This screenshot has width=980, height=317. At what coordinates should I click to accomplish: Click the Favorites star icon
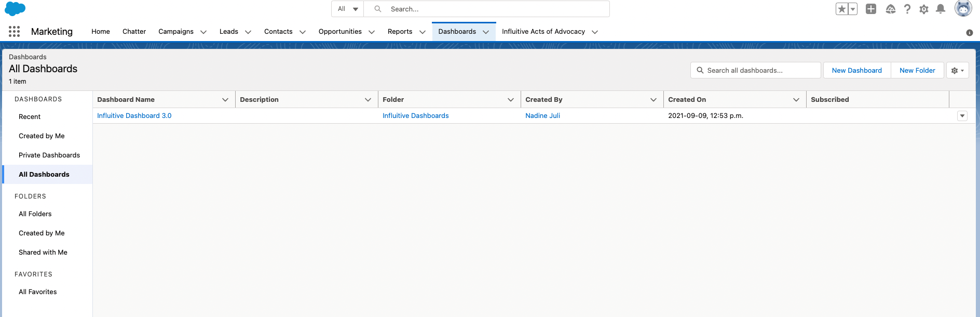coord(842,9)
